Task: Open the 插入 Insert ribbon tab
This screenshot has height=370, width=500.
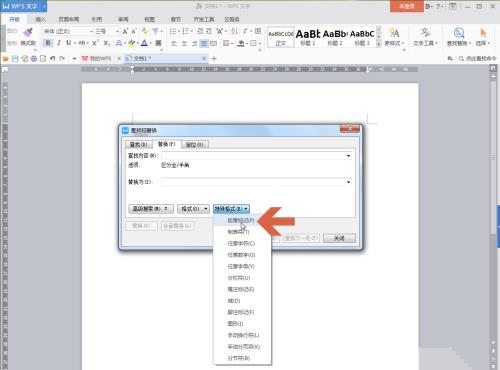Action: pos(40,19)
